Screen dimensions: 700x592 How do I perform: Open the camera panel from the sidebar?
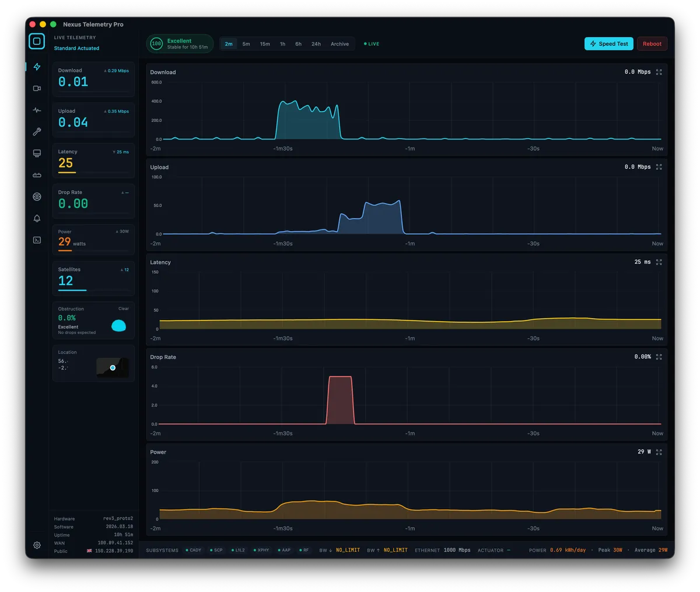(37, 88)
